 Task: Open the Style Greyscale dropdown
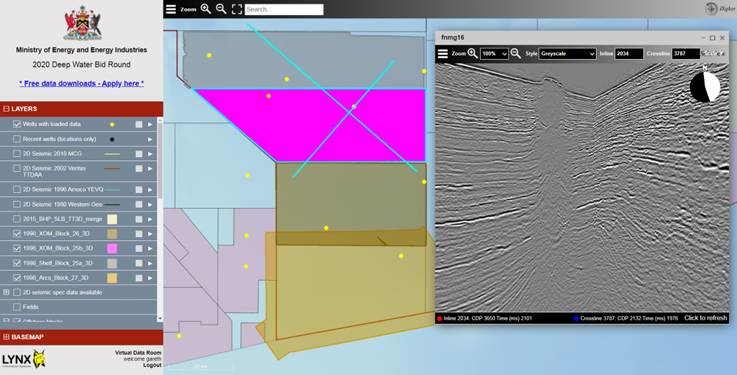[x=568, y=54]
